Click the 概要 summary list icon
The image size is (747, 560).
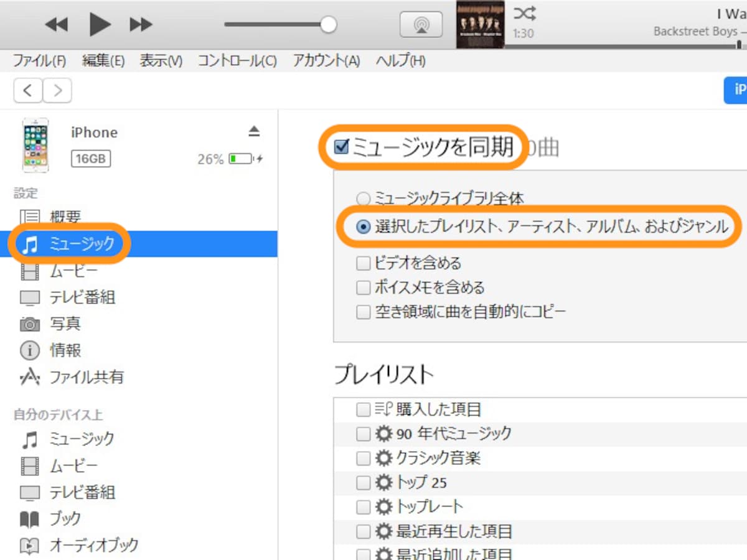(29, 217)
